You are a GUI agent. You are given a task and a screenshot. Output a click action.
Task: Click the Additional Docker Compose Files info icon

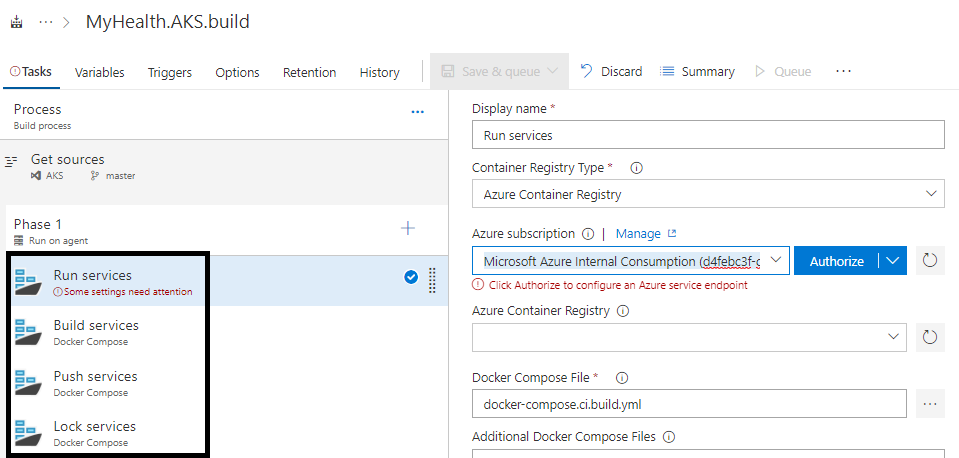point(668,437)
